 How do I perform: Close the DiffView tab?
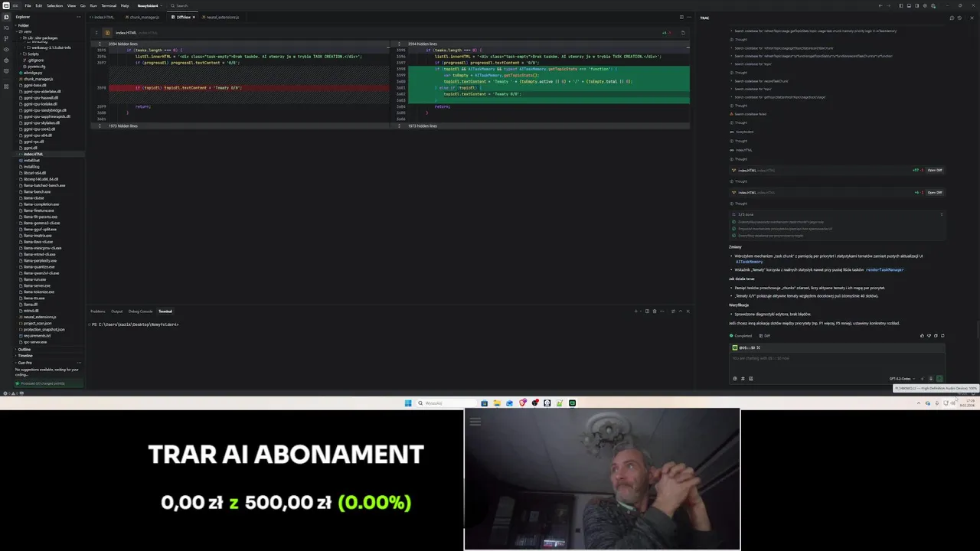coord(194,17)
